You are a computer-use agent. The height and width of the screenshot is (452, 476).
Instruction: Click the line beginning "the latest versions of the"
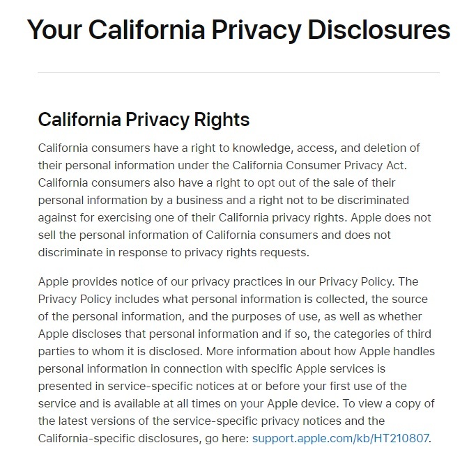pos(211,421)
